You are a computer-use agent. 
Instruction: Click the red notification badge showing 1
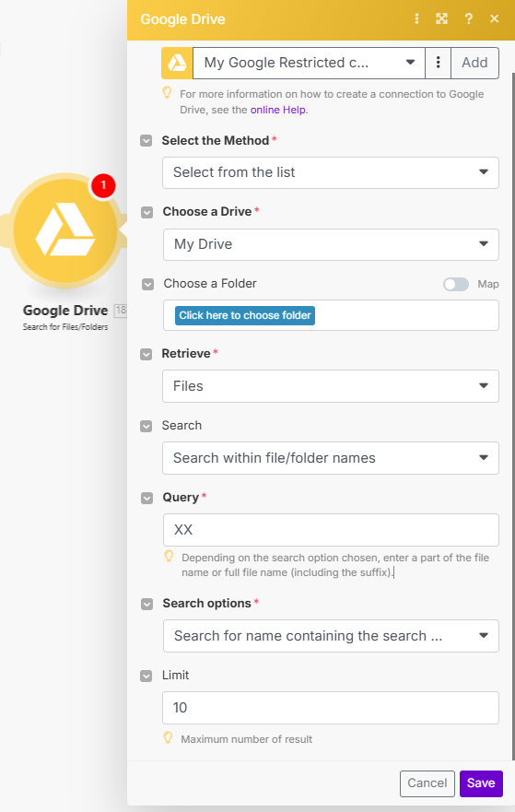pyautogui.click(x=103, y=185)
